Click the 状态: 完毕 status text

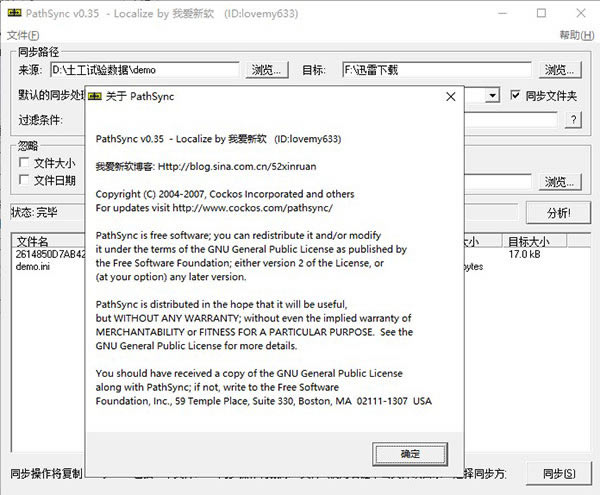(34, 212)
